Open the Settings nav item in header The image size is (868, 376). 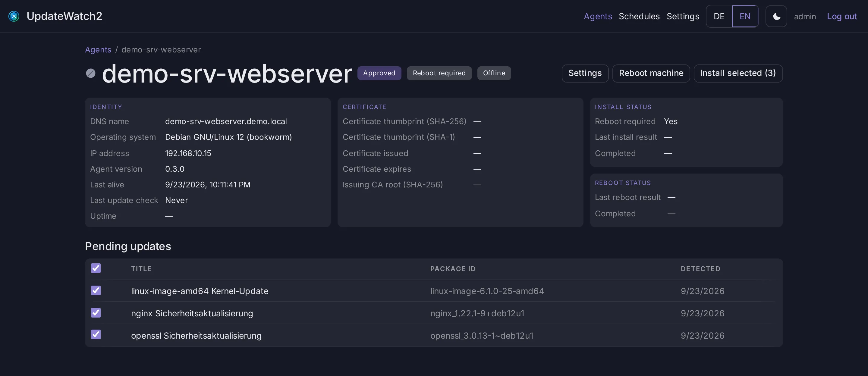tap(683, 16)
